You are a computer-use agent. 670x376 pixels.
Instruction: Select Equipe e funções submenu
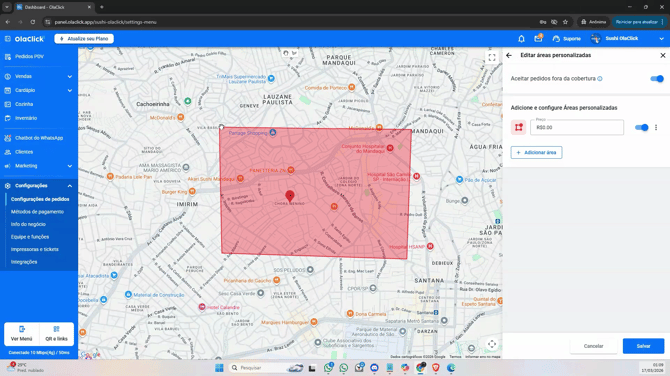coord(30,237)
